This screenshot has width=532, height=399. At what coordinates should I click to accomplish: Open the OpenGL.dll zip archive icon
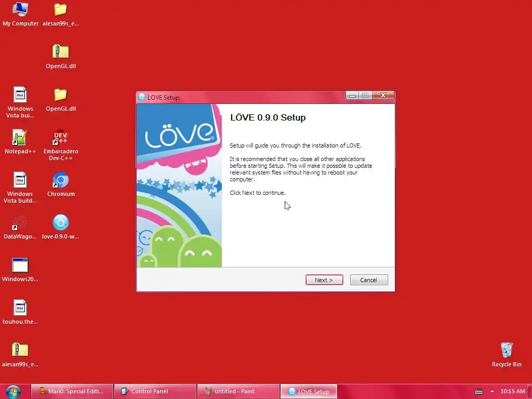tap(61, 57)
